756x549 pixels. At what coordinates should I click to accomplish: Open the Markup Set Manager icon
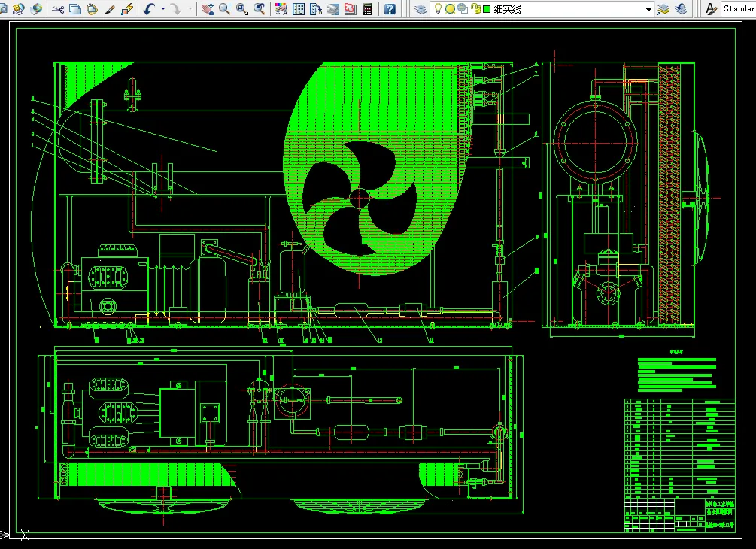pos(351,9)
